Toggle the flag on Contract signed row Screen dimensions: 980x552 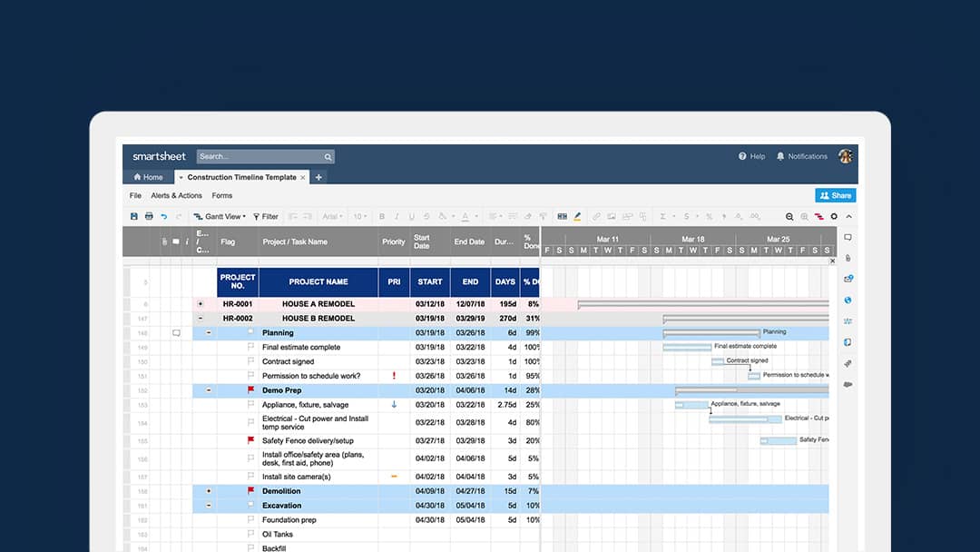coord(251,361)
